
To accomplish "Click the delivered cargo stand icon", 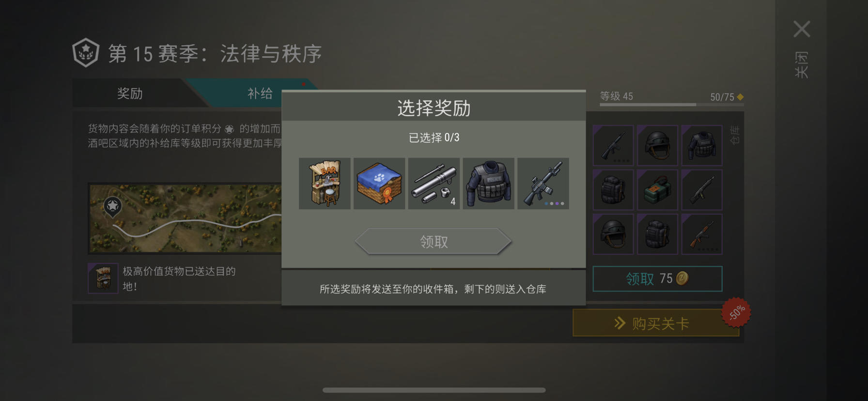I will [103, 278].
